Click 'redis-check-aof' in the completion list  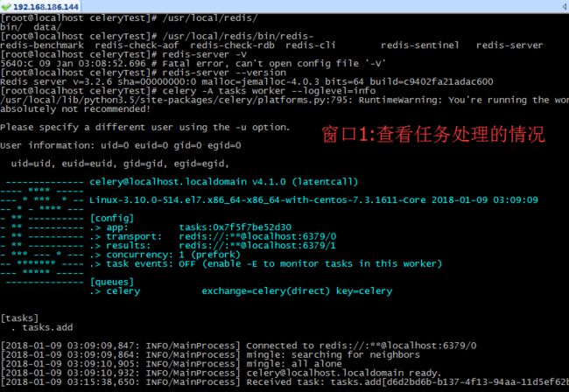coord(137,45)
